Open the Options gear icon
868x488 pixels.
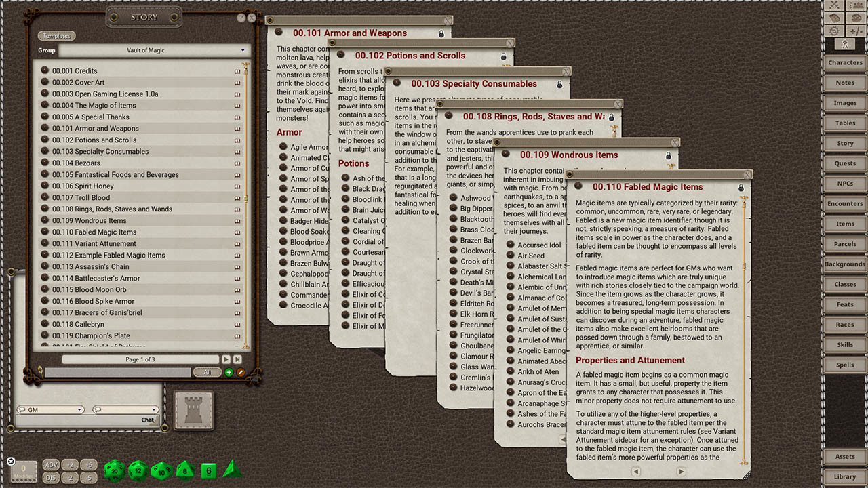click(x=834, y=30)
